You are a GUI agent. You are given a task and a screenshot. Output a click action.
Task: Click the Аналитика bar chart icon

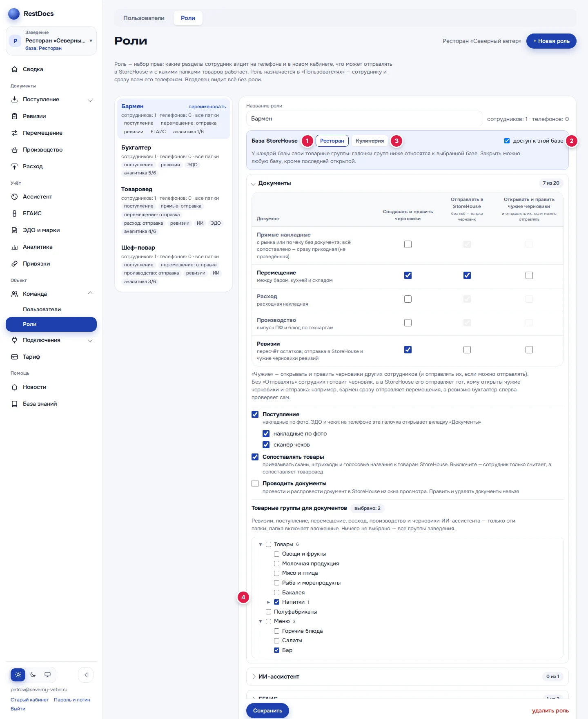click(x=15, y=247)
